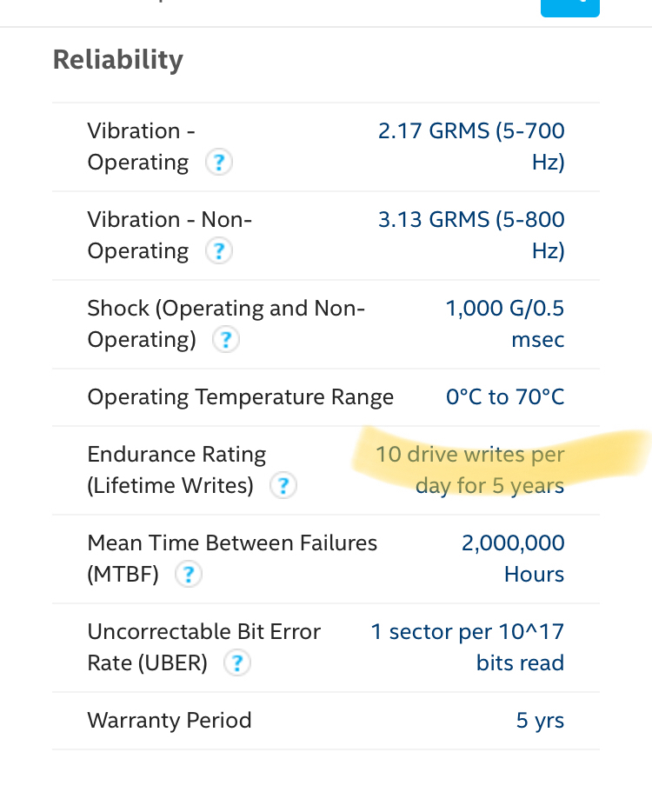Click the Uncorrectable Bit Error Rate label
This screenshot has width=652, height=812.
204,648
